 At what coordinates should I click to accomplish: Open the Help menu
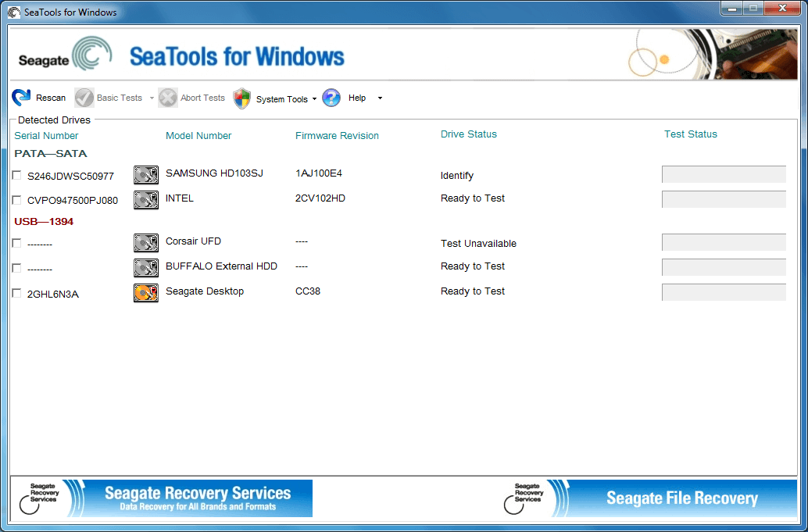point(356,98)
